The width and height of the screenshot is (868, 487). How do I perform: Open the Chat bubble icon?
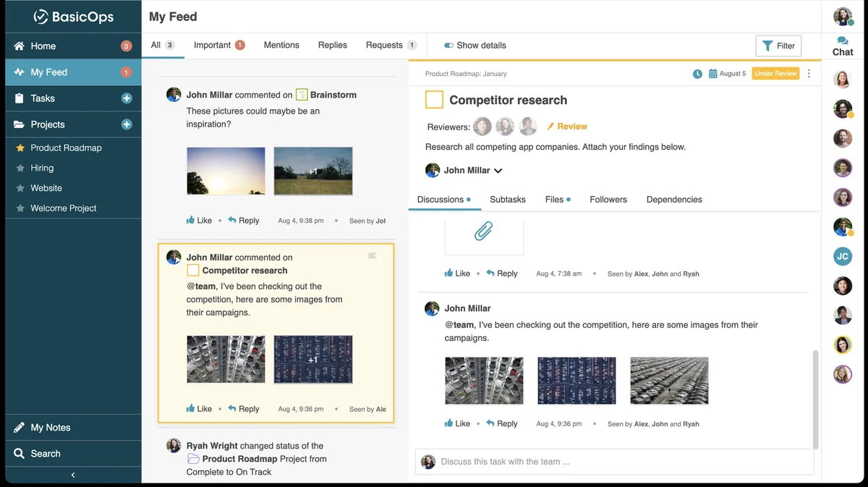tap(843, 41)
